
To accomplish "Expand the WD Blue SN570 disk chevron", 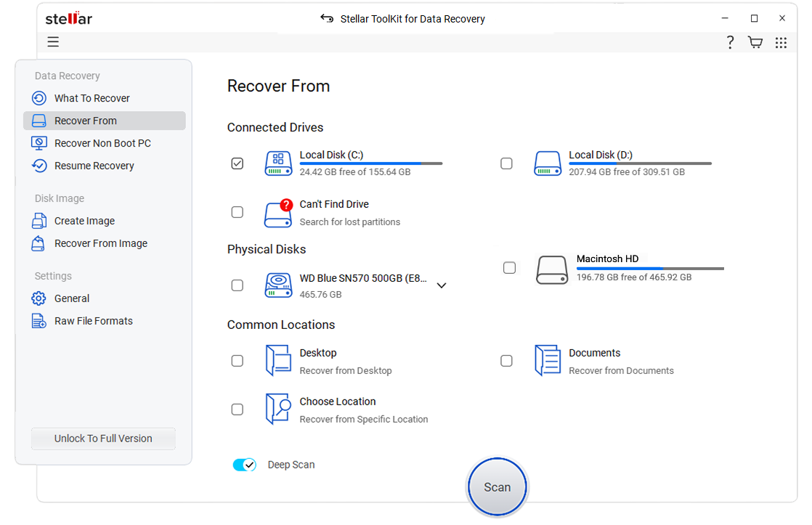I will 441,285.
